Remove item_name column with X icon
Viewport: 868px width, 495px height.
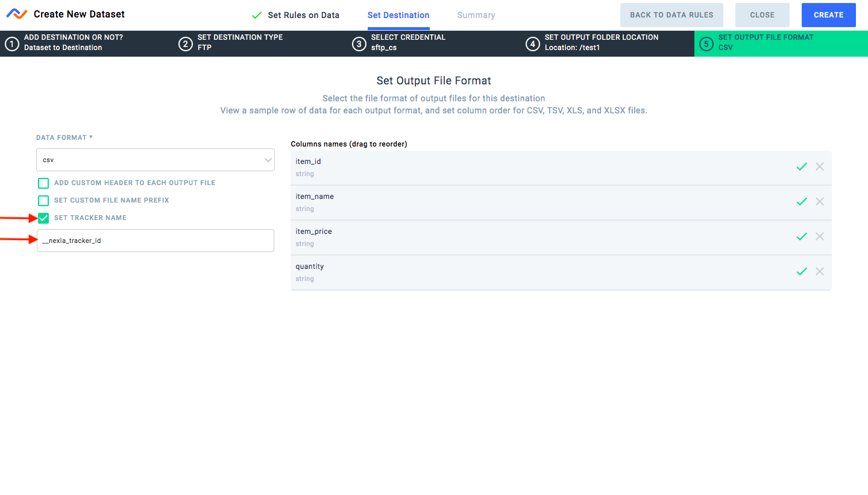tap(820, 201)
